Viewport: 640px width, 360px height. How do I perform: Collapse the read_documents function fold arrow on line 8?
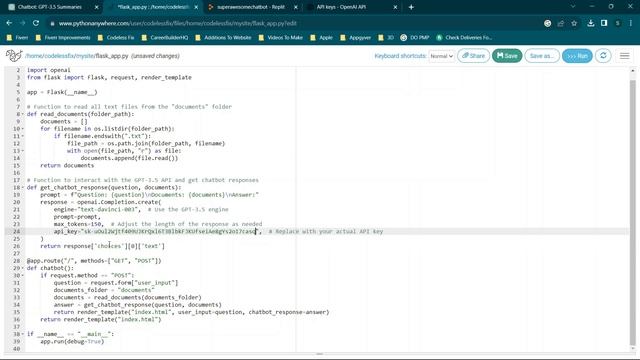point(23,114)
